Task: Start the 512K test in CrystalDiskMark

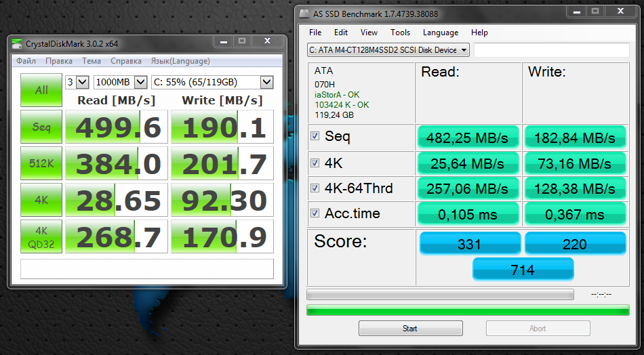Action: pos(41,163)
